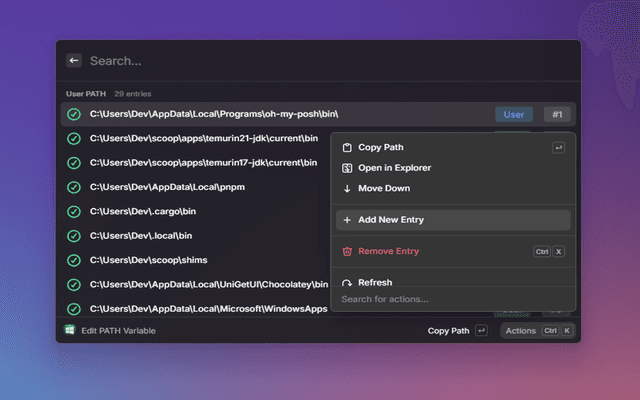This screenshot has height=400, width=640.
Task: Click the trash icon for Remove Entry
Action: pyautogui.click(x=347, y=252)
